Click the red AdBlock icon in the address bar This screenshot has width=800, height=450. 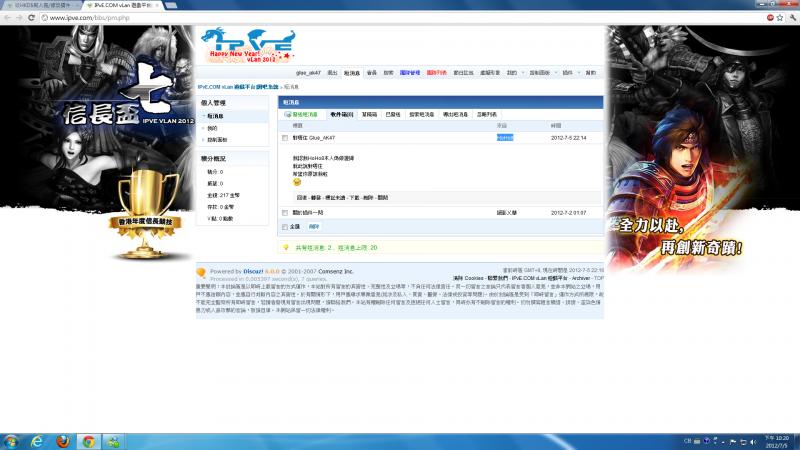pos(770,17)
